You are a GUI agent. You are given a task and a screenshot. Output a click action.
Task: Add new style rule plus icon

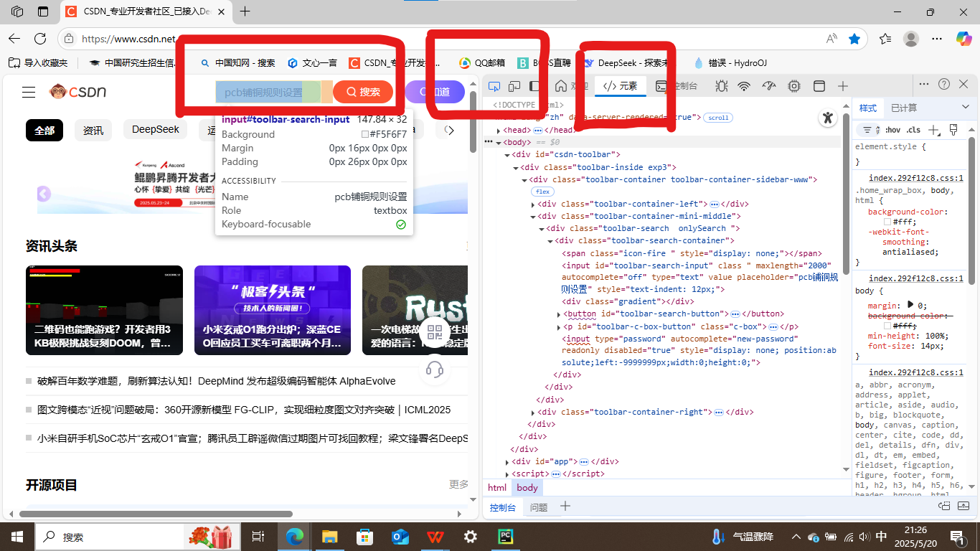[x=933, y=130]
